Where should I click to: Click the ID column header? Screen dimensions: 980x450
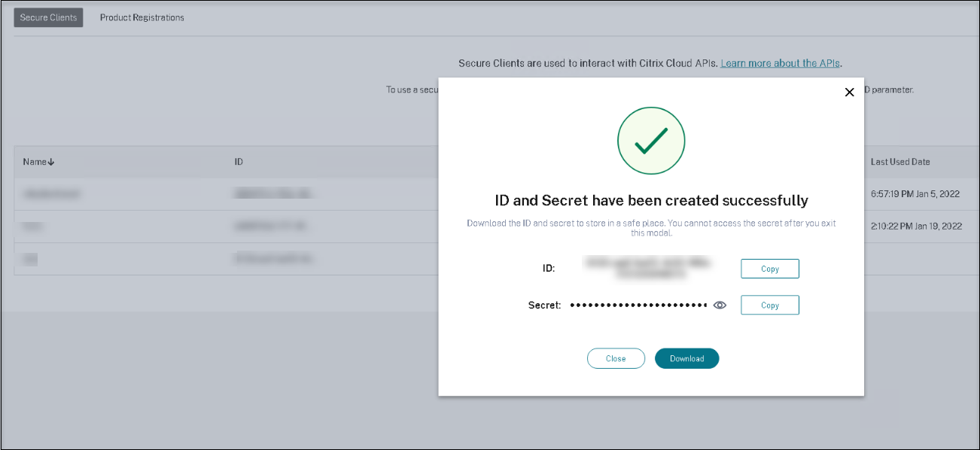point(239,162)
